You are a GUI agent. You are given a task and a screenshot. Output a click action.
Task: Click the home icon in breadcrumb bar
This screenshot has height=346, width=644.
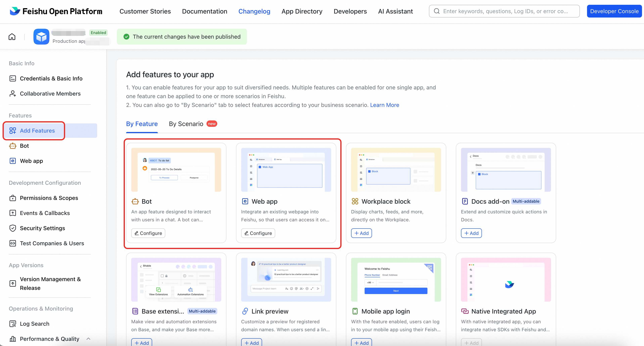tap(12, 37)
